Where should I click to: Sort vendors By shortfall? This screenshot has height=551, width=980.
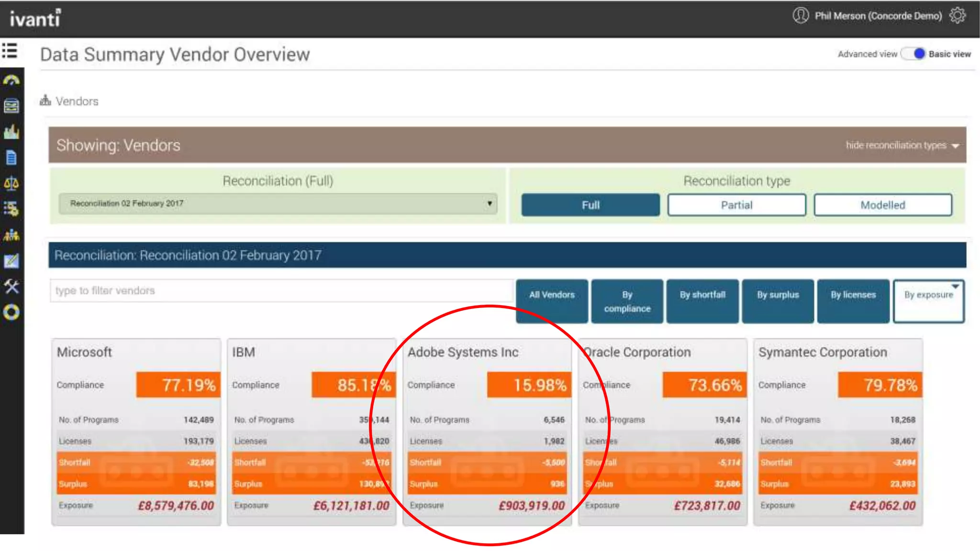click(702, 301)
